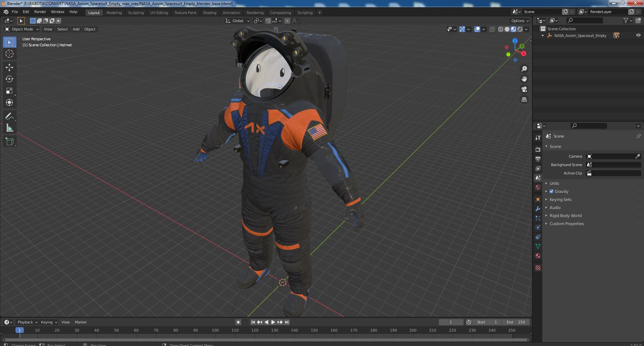Open the timeline Playback popover
The width and height of the screenshot is (644, 346).
tap(27, 322)
